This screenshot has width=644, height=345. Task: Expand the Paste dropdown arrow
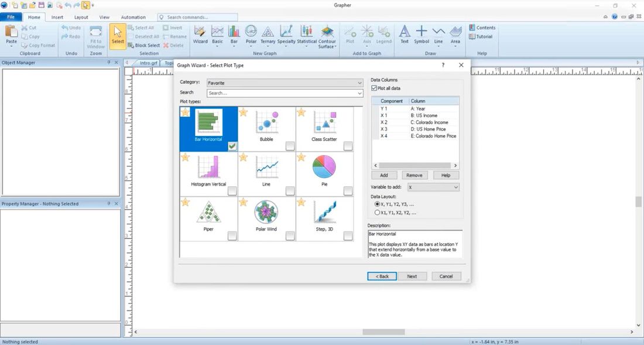[x=12, y=46]
